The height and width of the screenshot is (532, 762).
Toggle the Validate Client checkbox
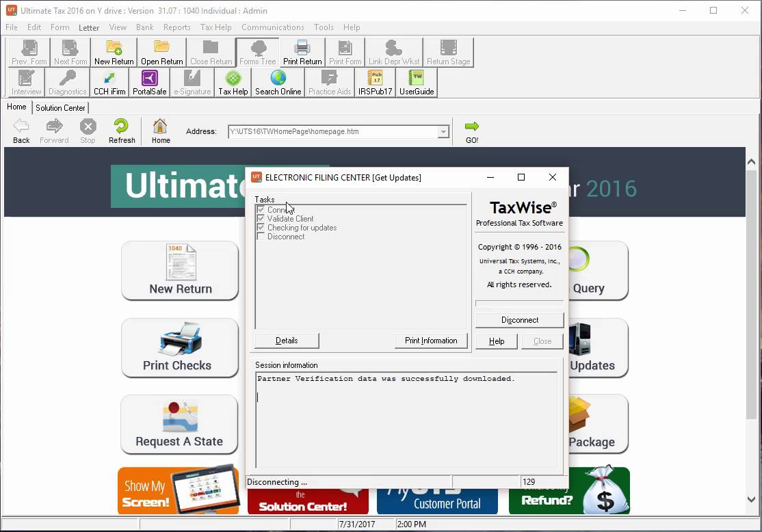pyautogui.click(x=261, y=219)
